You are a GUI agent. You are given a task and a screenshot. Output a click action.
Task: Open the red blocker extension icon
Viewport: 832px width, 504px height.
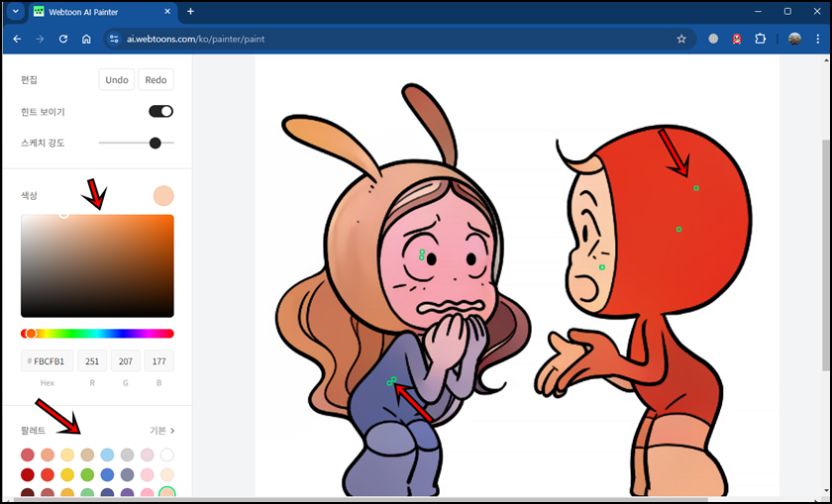(x=737, y=39)
